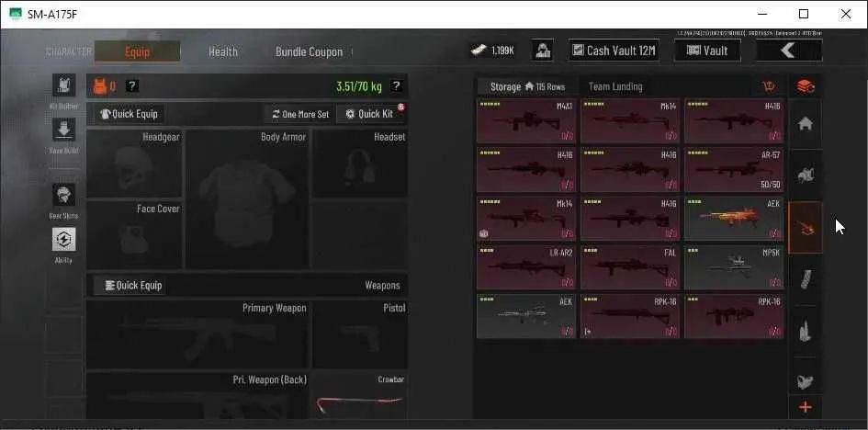Select the Pri. Weapon (Back) slot
This screenshot has width=868, height=430.
coord(197,395)
